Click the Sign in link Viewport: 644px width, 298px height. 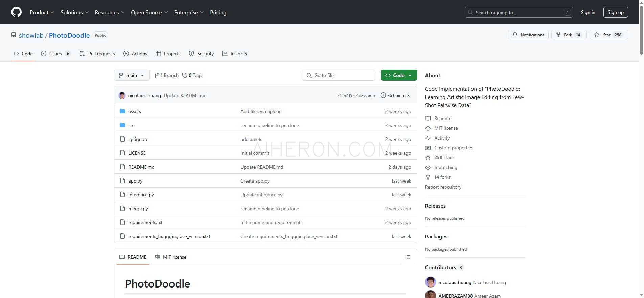pyautogui.click(x=588, y=12)
